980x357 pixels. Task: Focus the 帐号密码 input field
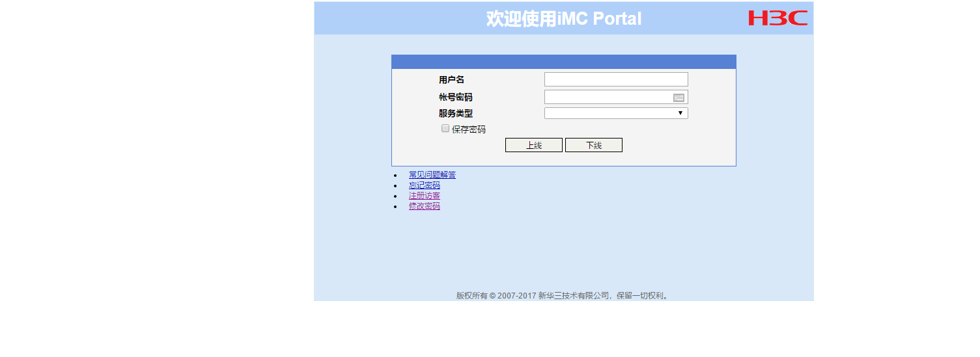[x=616, y=97]
